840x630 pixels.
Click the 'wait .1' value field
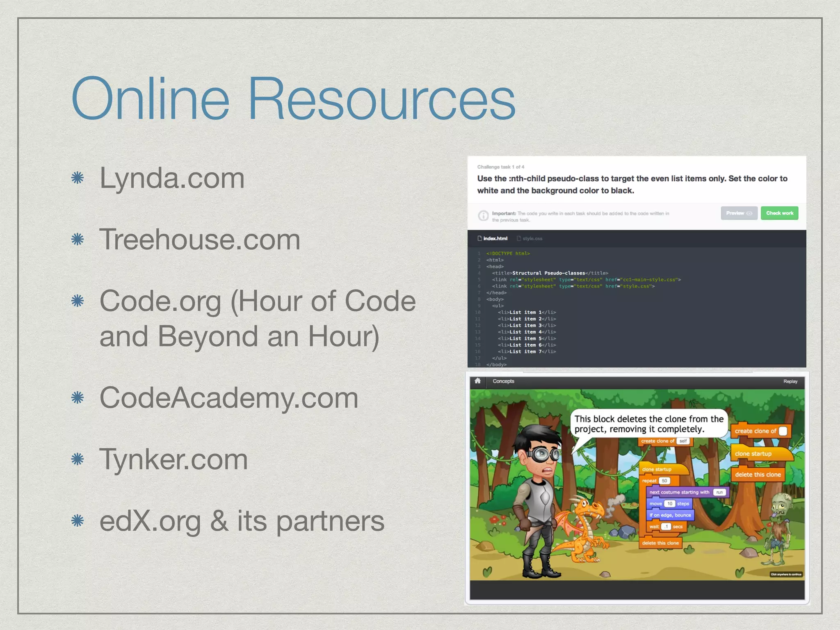pyautogui.click(x=666, y=527)
